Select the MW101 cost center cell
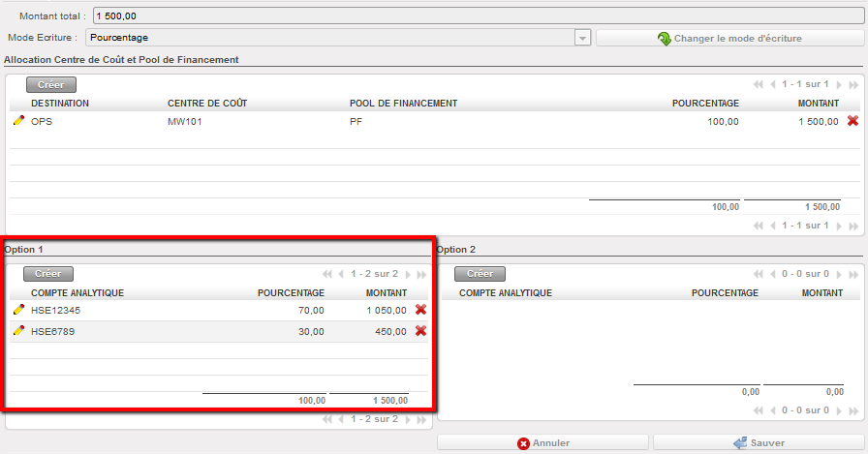 coord(185,122)
